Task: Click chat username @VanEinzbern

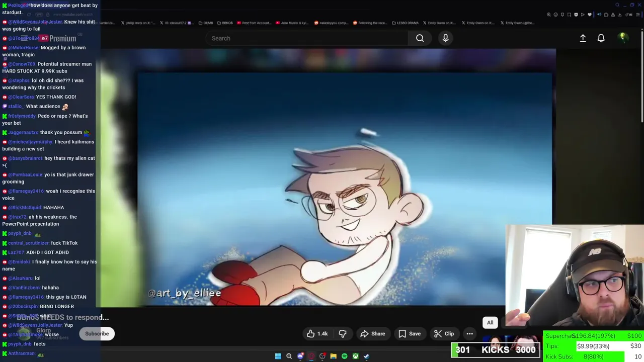Action: click(24, 288)
